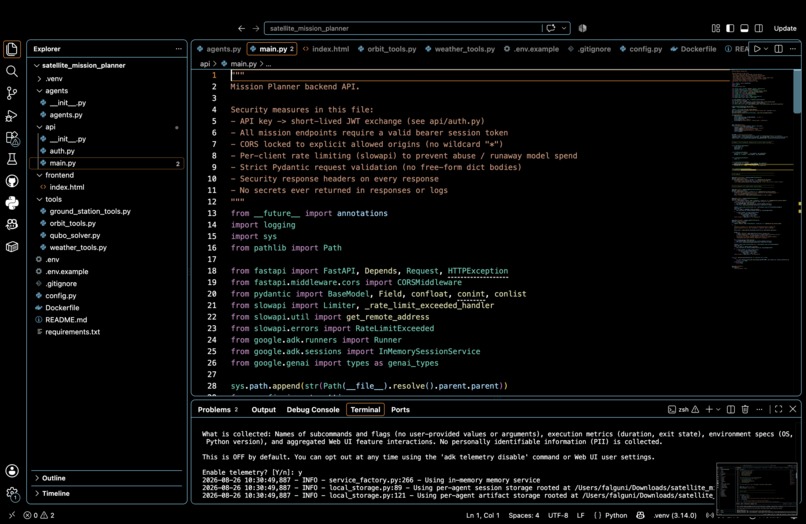The image size is (806, 524).
Task: Open Debug Console panel tab
Action: [313, 410]
